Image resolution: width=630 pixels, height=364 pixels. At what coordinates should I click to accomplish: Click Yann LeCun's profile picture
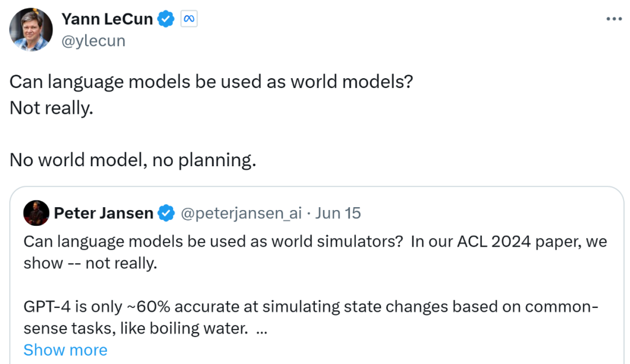point(30,29)
